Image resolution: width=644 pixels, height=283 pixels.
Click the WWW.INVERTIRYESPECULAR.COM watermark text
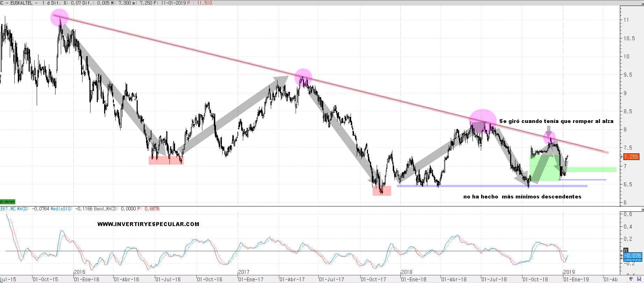click(148, 224)
